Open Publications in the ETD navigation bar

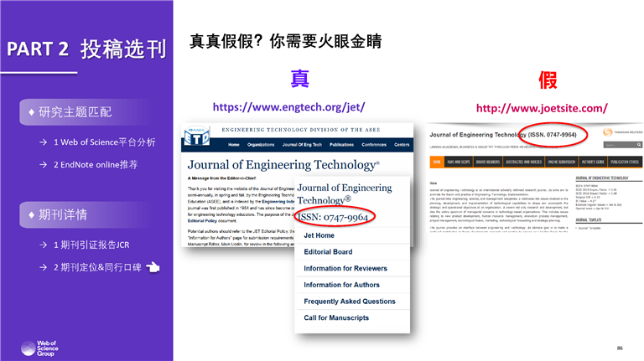point(342,145)
